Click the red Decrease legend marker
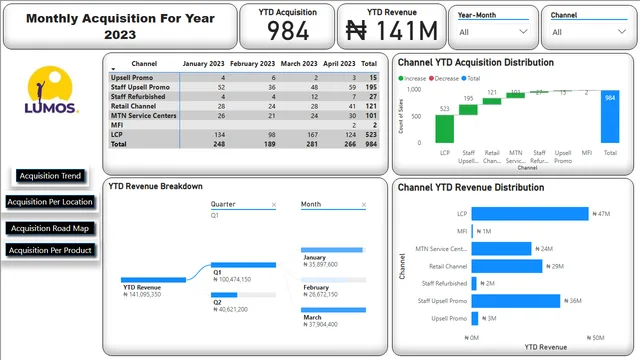This screenshot has width=640, height=360. (x=431, y=78)
